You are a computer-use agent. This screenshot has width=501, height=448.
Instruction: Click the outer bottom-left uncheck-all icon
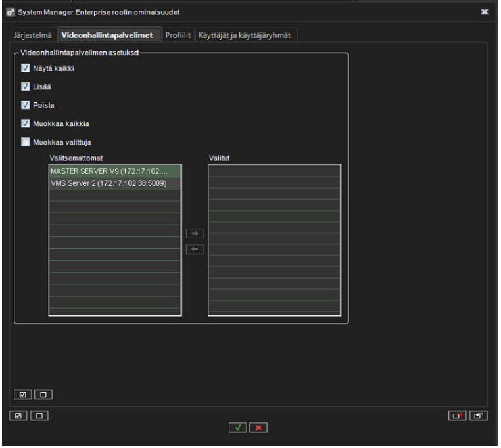38,416
